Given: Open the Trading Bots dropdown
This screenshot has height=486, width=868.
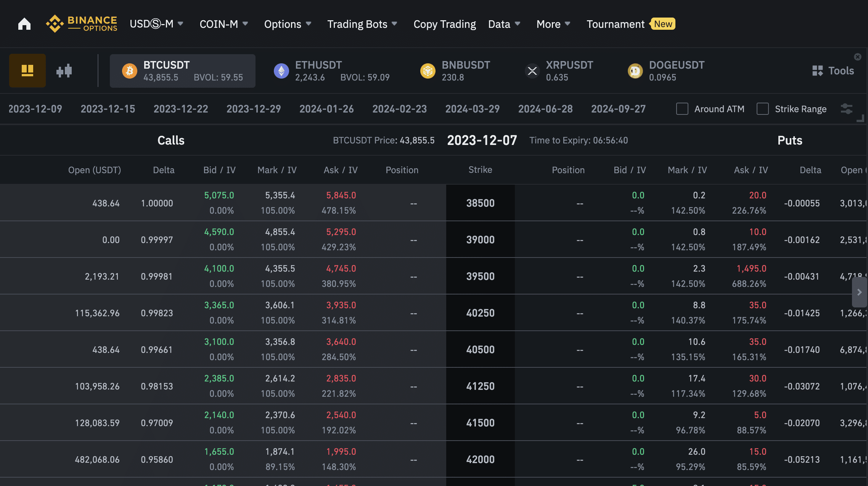Looking at the screenshot, I should click(x=362, y=24).
